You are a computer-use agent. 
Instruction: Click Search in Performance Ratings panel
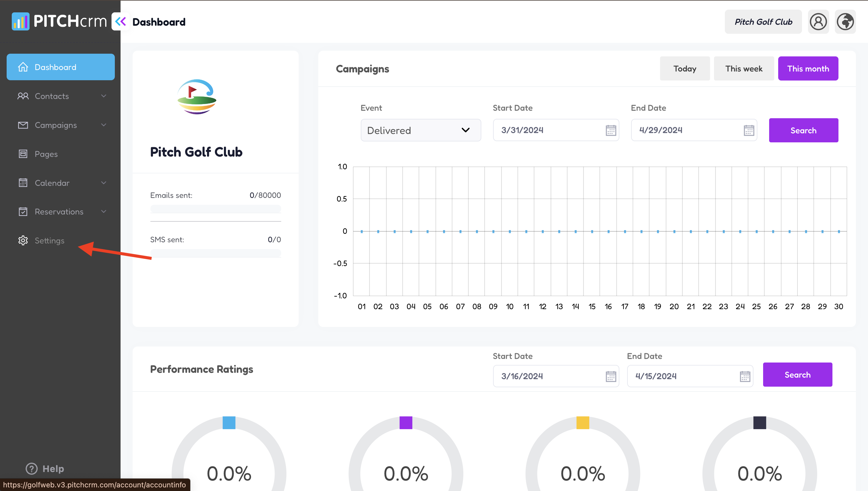[797, 375]
